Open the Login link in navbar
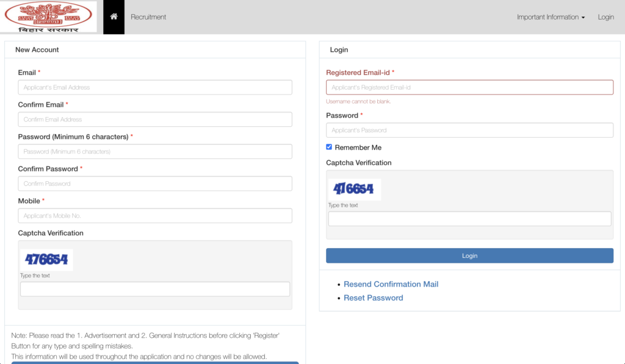625x364 pixels. pyautogui.click(x=605, y=16)
